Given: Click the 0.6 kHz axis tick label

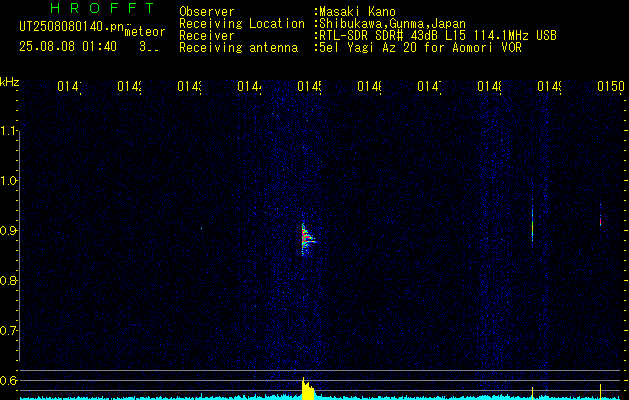Looking at the screenshot, I should point(8,380).
